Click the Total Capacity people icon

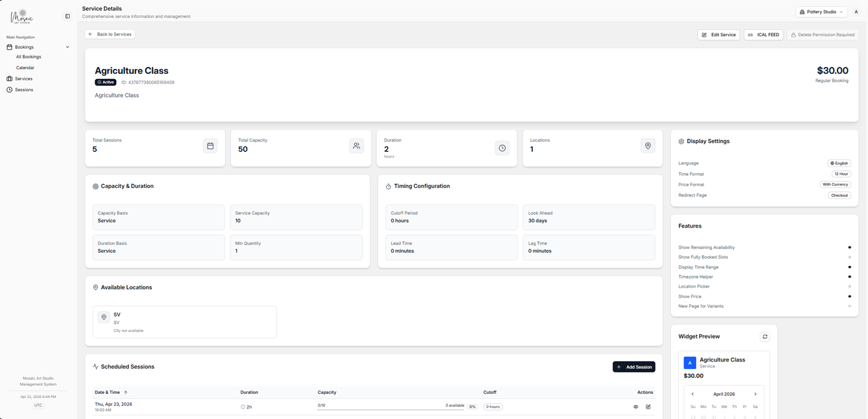[x=356, y=146]
